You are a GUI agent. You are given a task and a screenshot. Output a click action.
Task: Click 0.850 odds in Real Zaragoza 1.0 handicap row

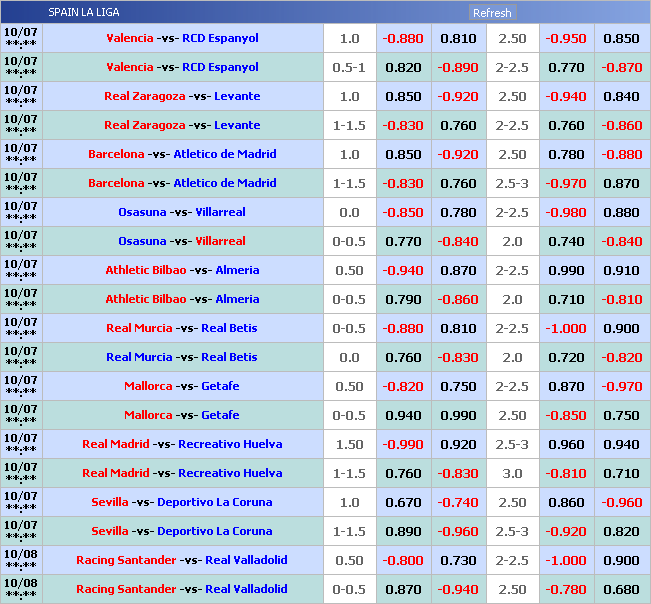pos(403,96)
